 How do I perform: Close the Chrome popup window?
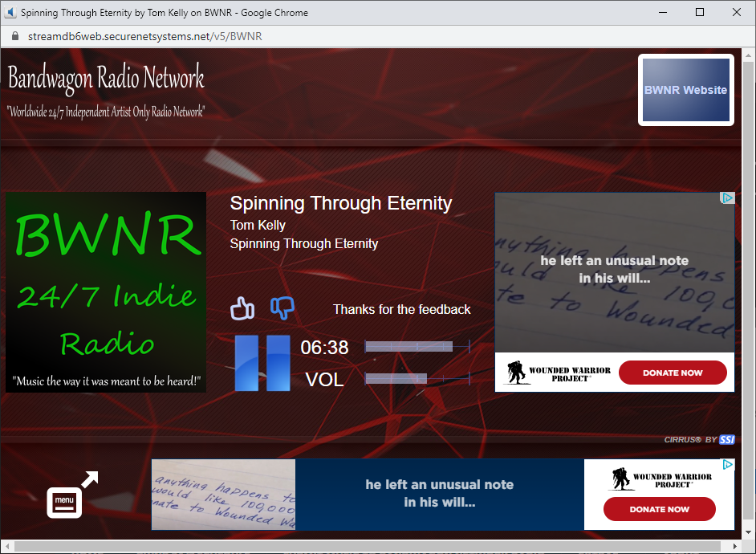(736, 12)
